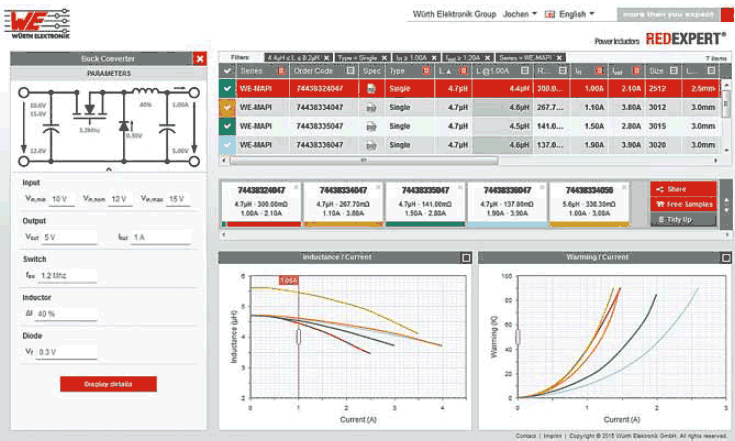
Task: Open the Series column filter icon
Action: pyautogui.click(x=281, y=71)
